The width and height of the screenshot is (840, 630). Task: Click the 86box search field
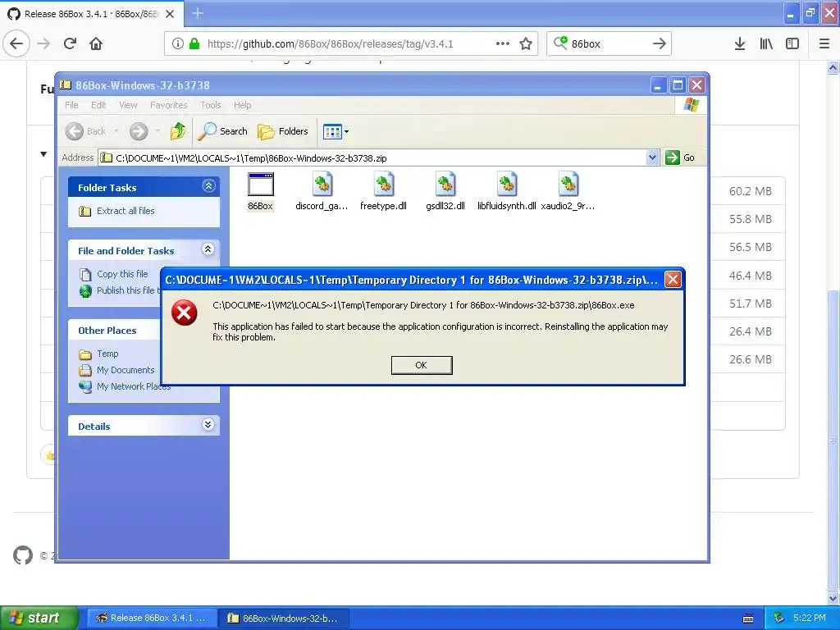(x=608, y=43)
